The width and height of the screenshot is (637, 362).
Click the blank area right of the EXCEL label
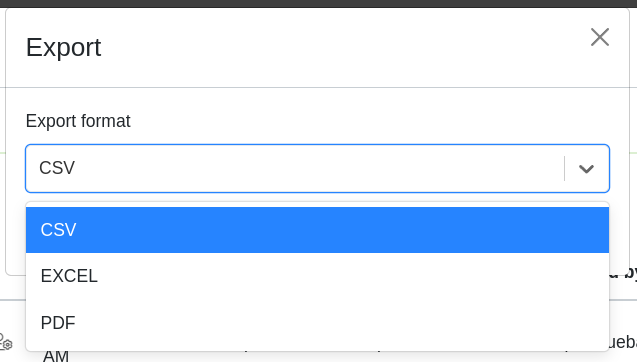click(x=353, y=276)
